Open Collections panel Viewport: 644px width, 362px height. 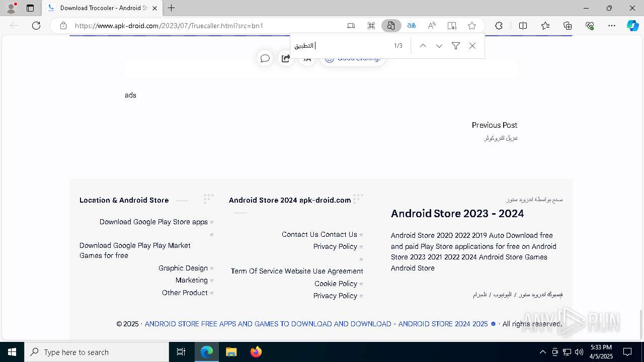(x=568, y=26)
